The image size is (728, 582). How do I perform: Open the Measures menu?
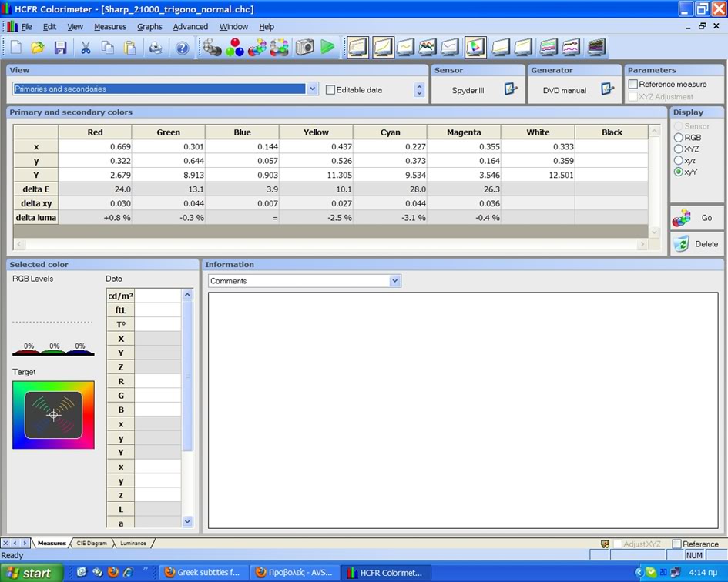click(x=110, y=26)
